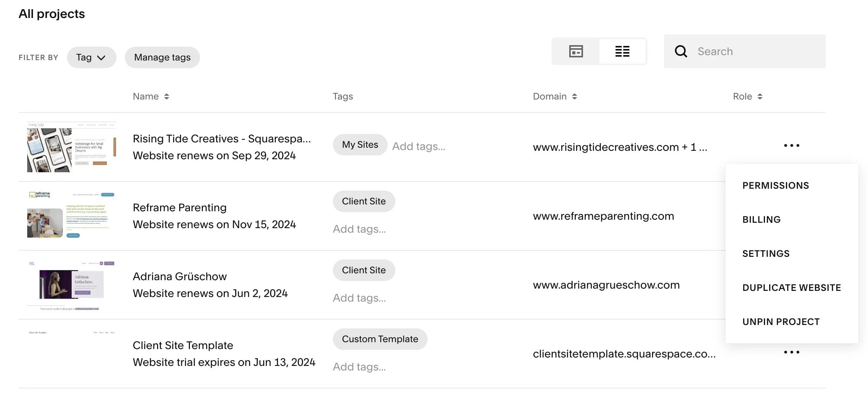Screen dimensions: 868x395
Task: Switch to grid view layout
Action: [576, 51]
